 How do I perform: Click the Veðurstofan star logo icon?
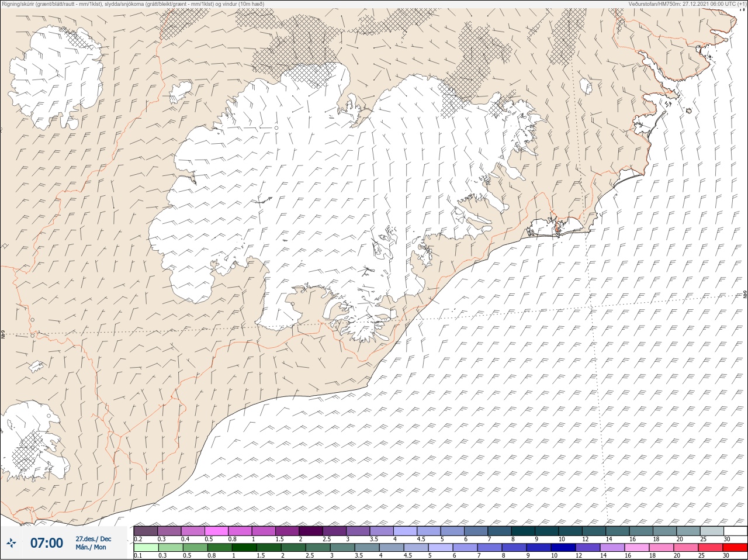tap(12, 543)
